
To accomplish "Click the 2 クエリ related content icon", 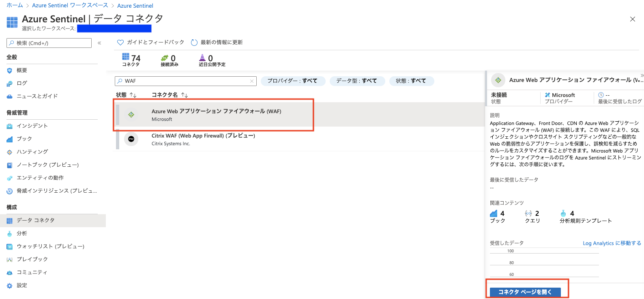I will pyautogui.click(x=528, y=213).
